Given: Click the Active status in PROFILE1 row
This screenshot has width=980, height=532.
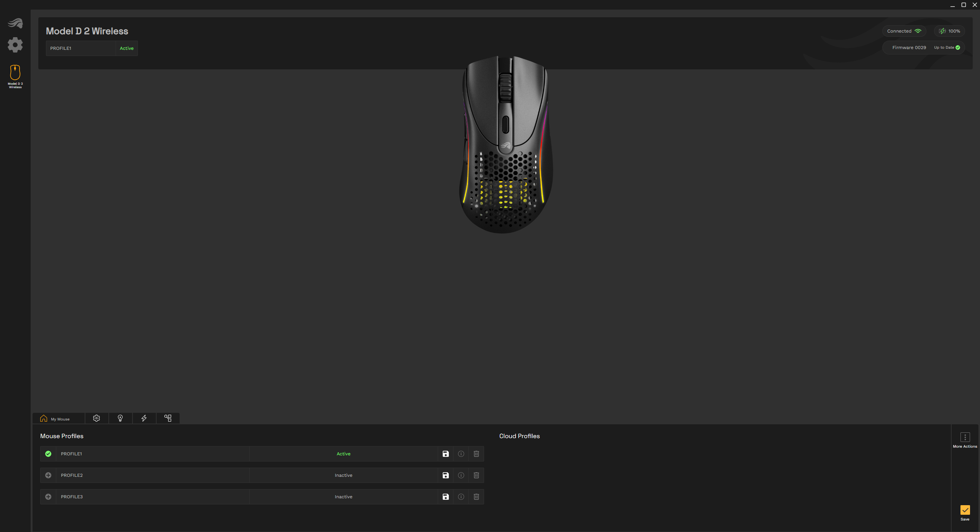Looking at the screenshot, I should pyautogui.click(x=344, y=454).
